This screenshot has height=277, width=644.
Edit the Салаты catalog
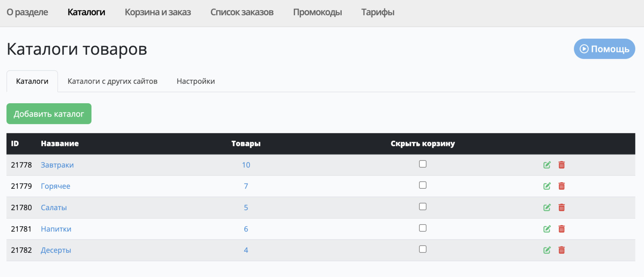coord(547,207)
